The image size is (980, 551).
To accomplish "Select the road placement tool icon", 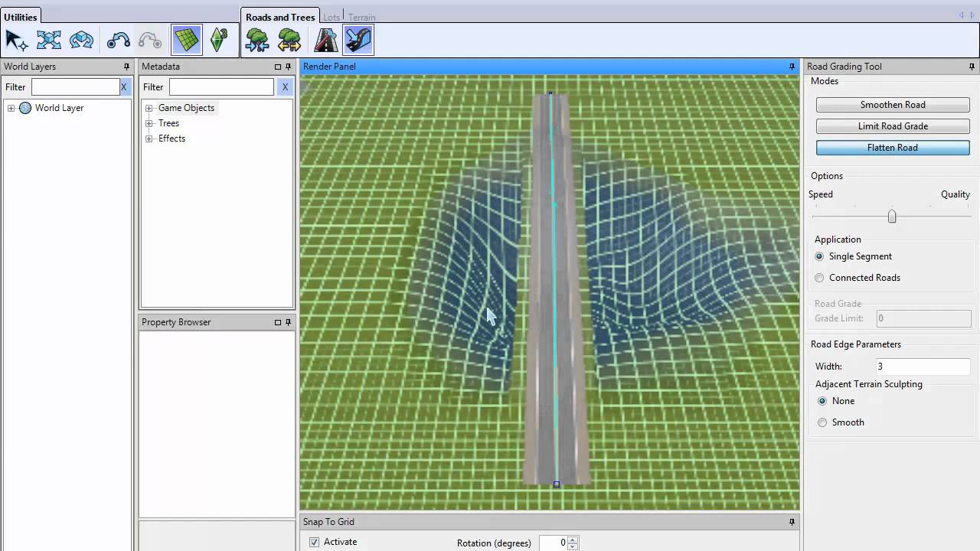I will click(326, 40).
